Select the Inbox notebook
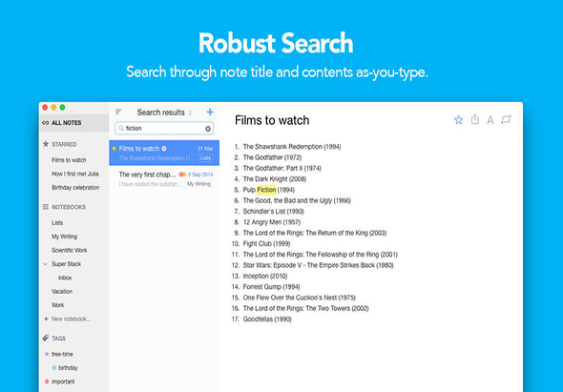The height and width of the screenshot is (392, 563). click(x=65, y=278)
